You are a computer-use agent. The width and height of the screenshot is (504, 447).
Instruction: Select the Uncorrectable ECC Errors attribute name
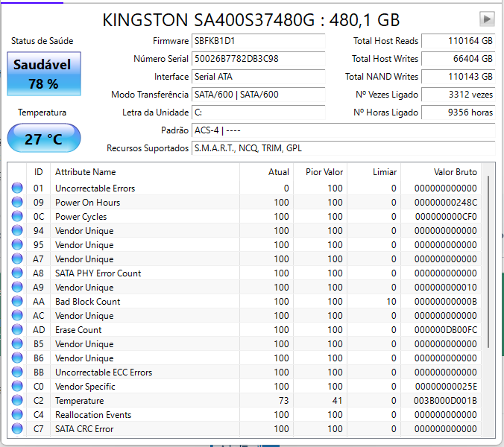[x=104, y=372]
